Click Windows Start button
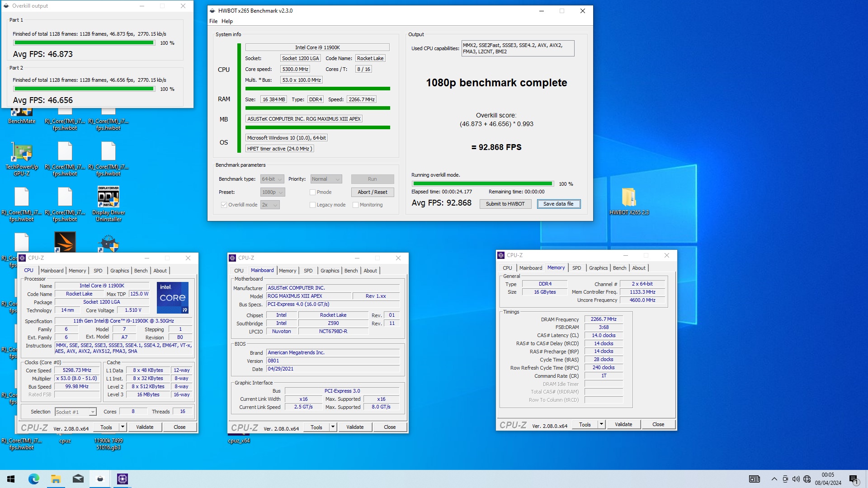This screenshot has width=868, height=488. pos(11,479)
